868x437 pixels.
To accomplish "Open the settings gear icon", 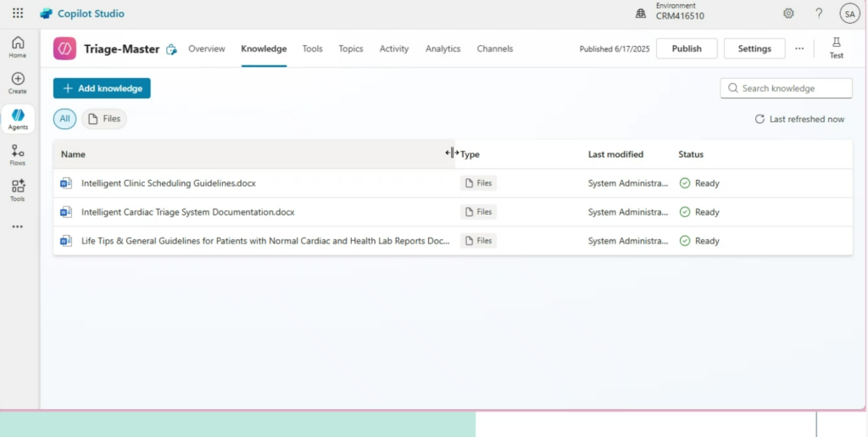I will pyautogui.click(x=788, y=14).
